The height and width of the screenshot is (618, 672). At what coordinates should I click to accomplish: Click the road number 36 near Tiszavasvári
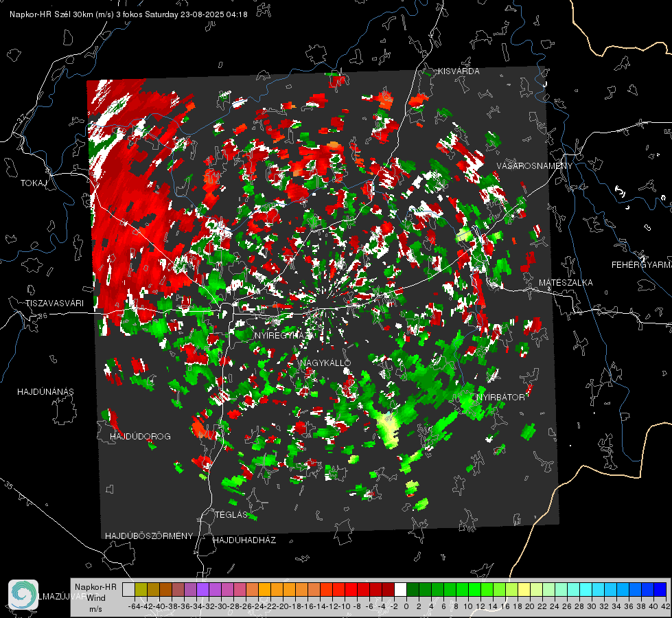click(x=43, y=316)
